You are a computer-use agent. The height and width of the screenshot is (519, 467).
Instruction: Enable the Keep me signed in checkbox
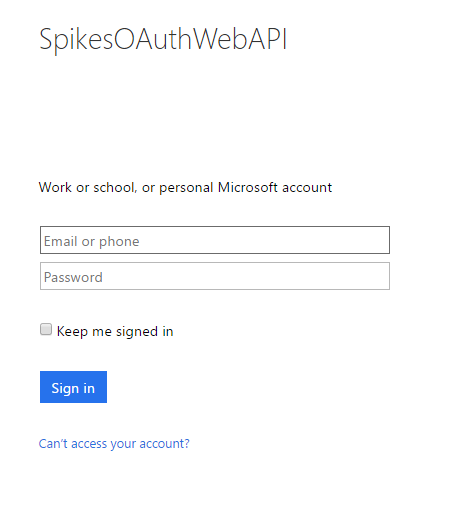click(46, 329)
